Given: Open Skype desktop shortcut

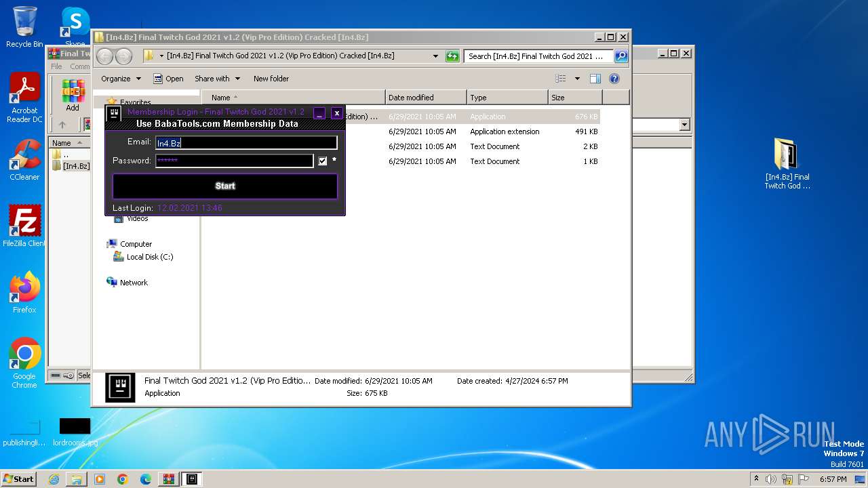Looking at the screenshot, I should (75, 27).
